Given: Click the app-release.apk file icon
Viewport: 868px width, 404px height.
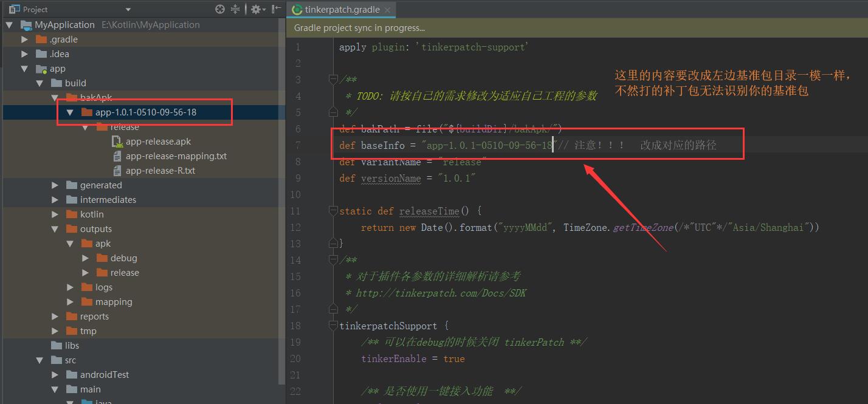Looking at the screenshot, I should [x=117, y=142].
